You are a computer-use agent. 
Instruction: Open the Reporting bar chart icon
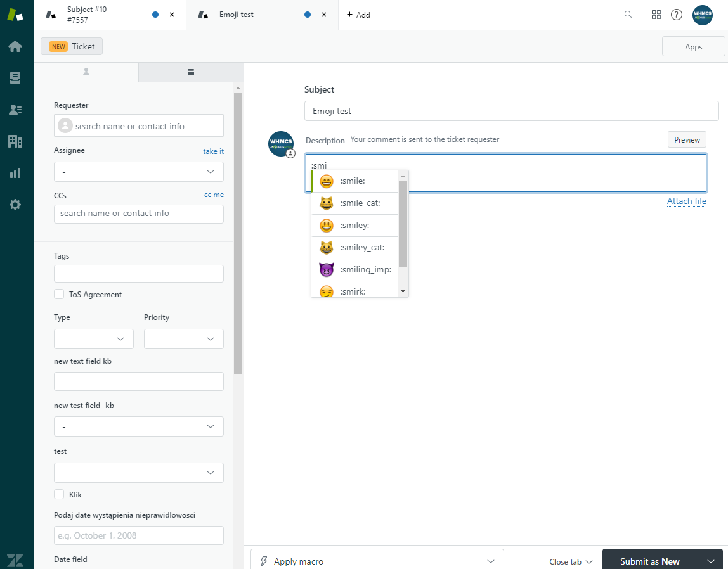click(15, 173)
